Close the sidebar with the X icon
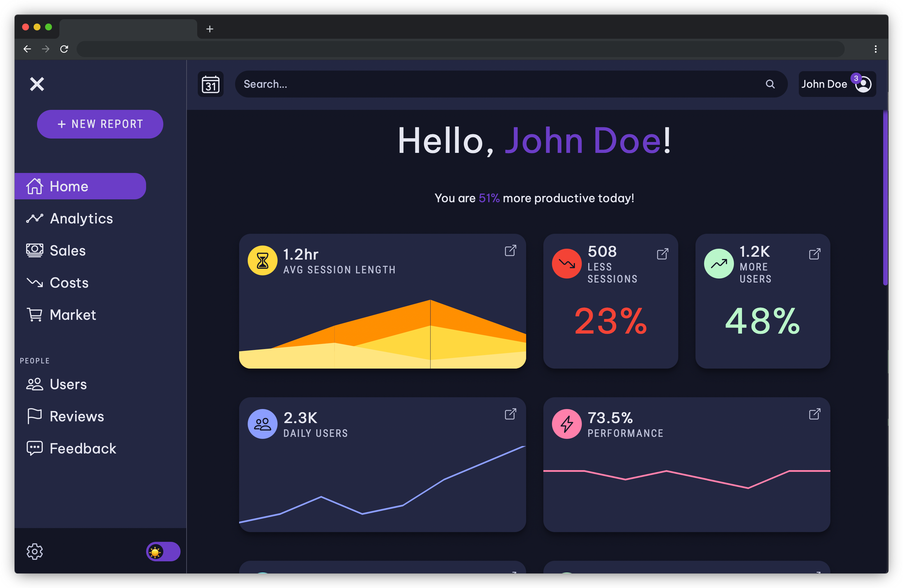Screen dimensions: 903x588 pos(37,84)
